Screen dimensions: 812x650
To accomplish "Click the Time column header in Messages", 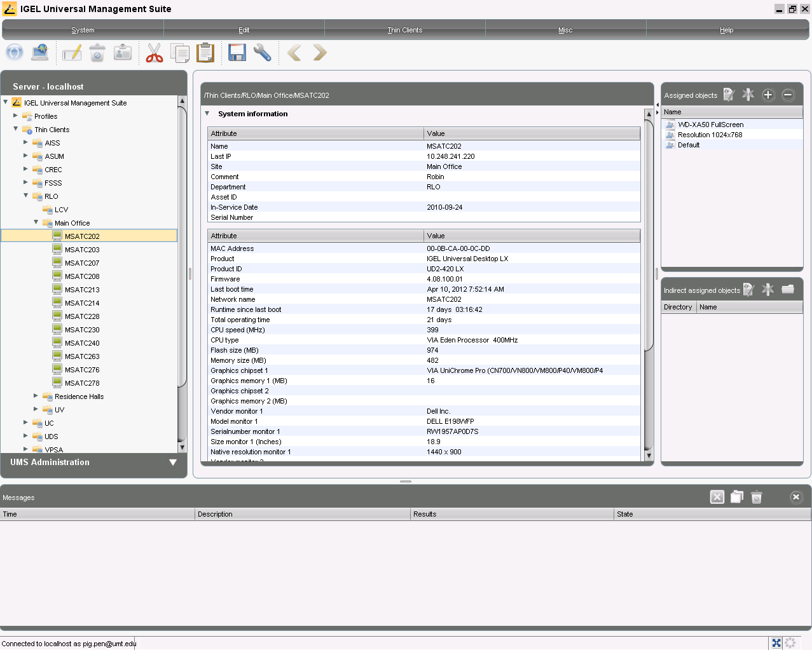I will (97, 514).
